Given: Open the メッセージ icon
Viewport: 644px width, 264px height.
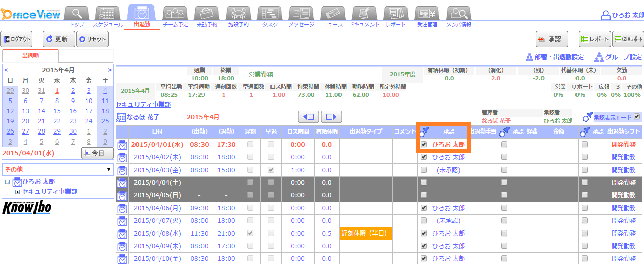Looking at the screenshot, I should [x=301, y=13].
